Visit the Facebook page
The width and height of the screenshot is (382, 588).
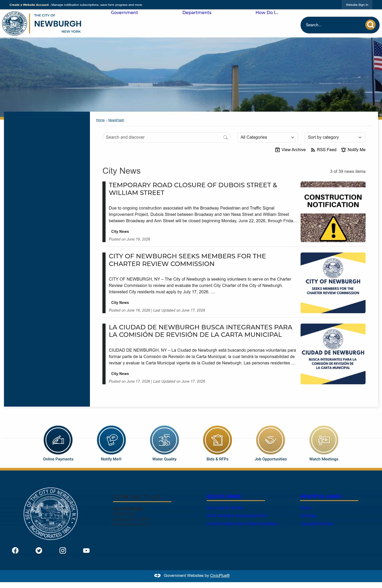(x=15, y=551)
